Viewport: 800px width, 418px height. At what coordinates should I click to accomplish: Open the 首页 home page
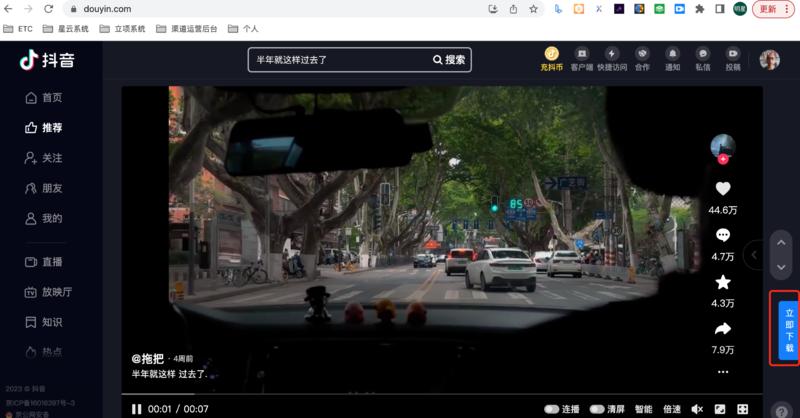44,97
